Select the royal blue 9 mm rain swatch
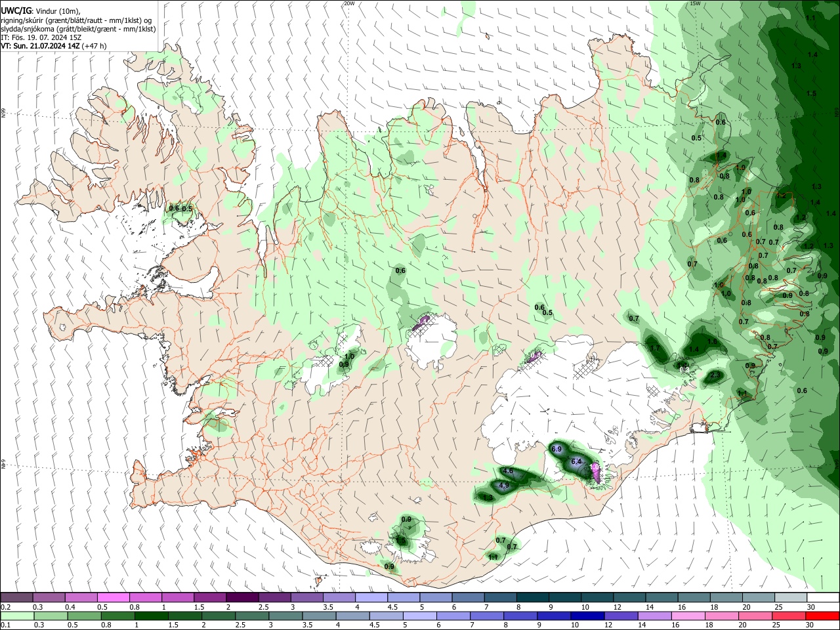This screenshot has height=630, width=840. [554, 616]
